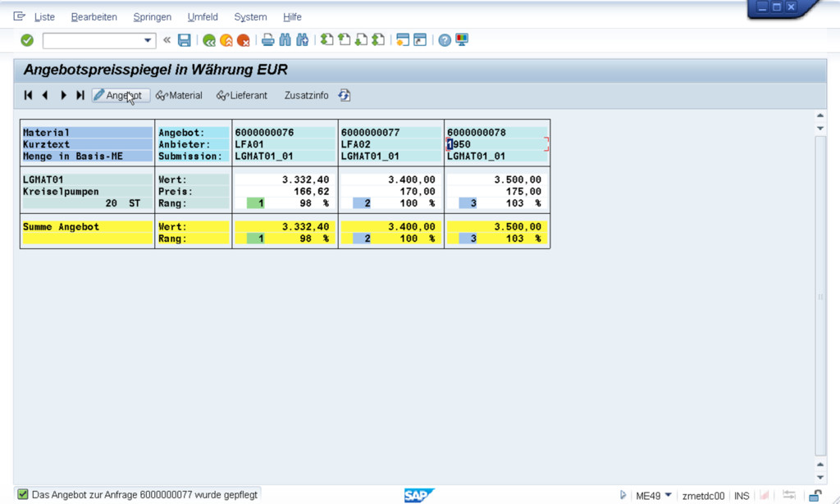Click bidder LFA01
This screenshot has width=840, height=504.
pos(249,144)
